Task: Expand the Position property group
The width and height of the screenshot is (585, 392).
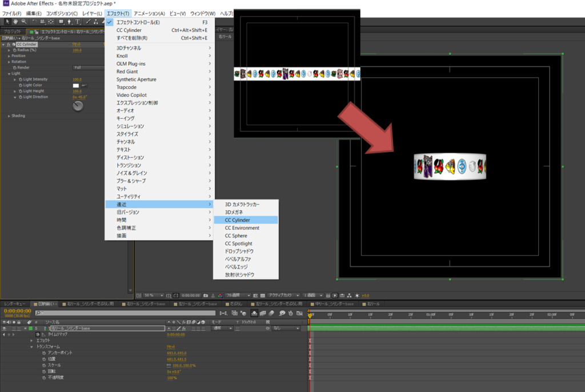Action: [x=9, y=55]
